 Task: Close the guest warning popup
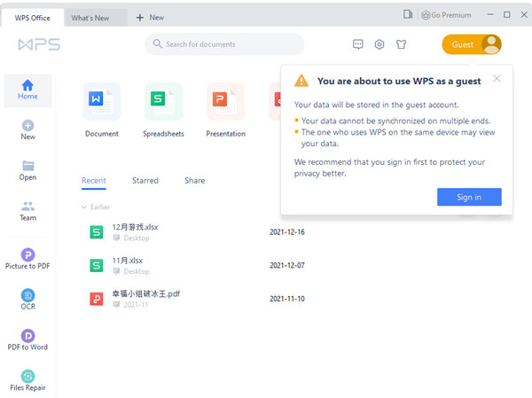coord(497,78)
